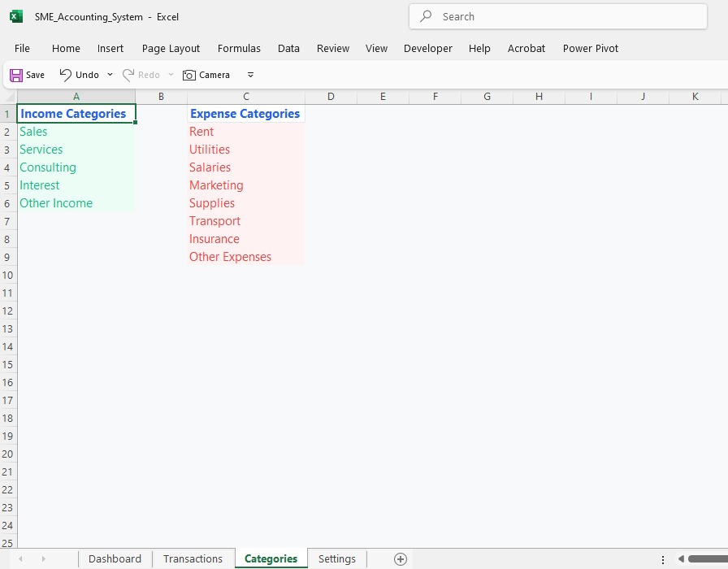Image resolution: width=728 pixels, height=569 pixels.
Task: Select column D header
Action: [x=331, y=97]
